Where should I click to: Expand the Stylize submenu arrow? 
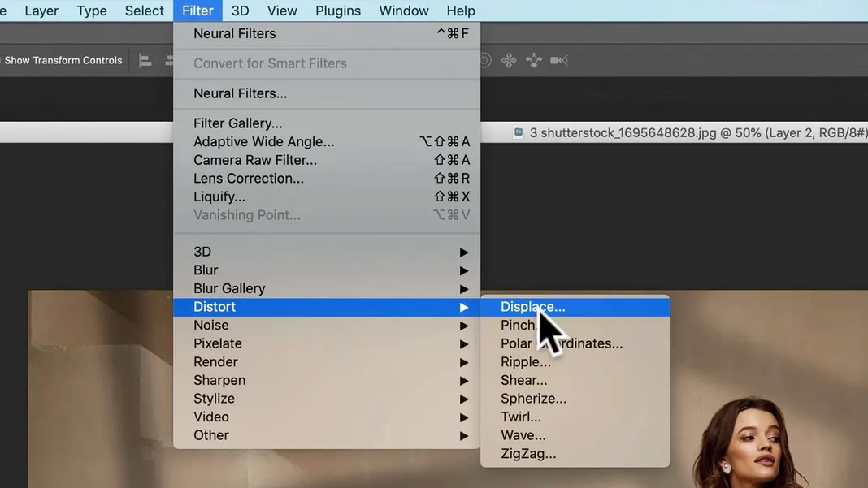(x=464, y=399)
